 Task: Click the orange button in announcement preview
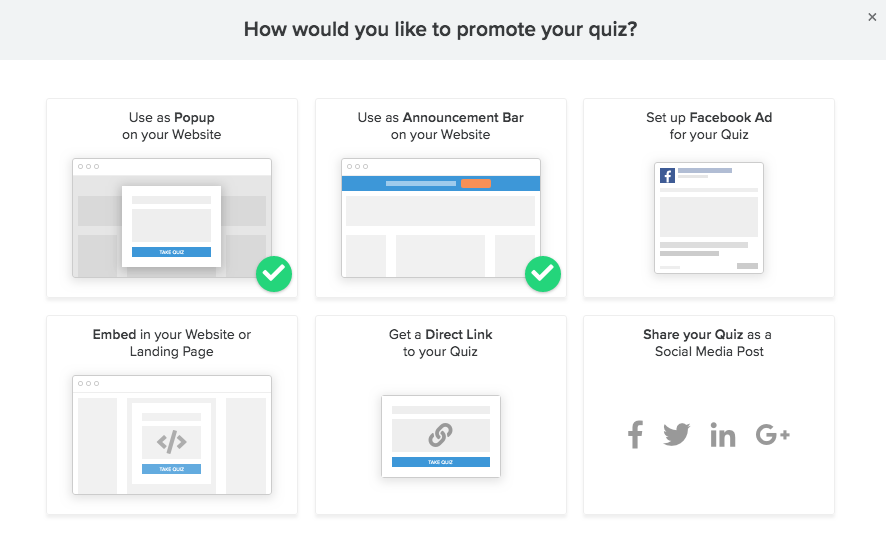point(476,183)
